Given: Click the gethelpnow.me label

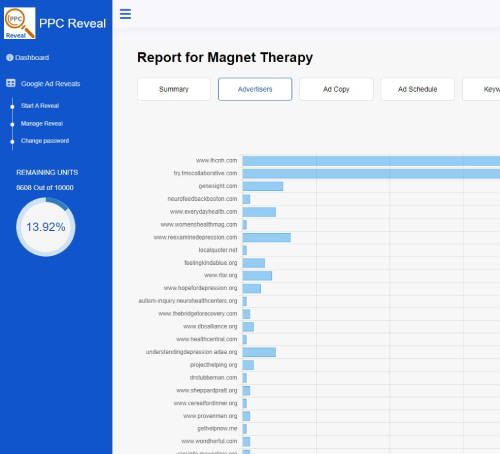Looking at the screenshot, I should click(x=217, y=429).
